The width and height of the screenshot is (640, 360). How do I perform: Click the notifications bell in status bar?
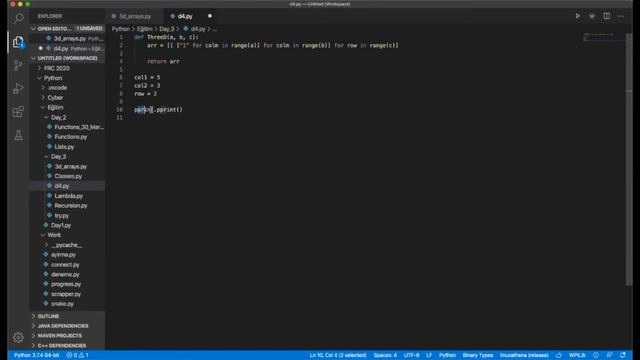tap(623, 355)
